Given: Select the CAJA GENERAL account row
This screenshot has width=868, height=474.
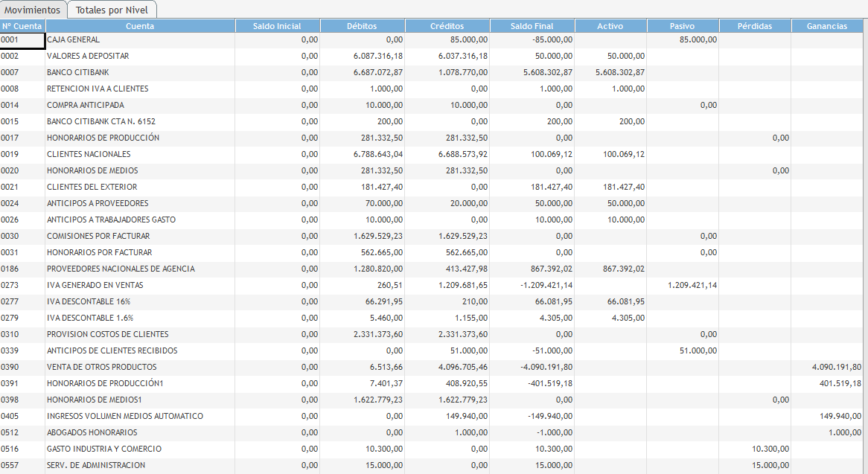Looking at the screenshot, I should 73,39.
